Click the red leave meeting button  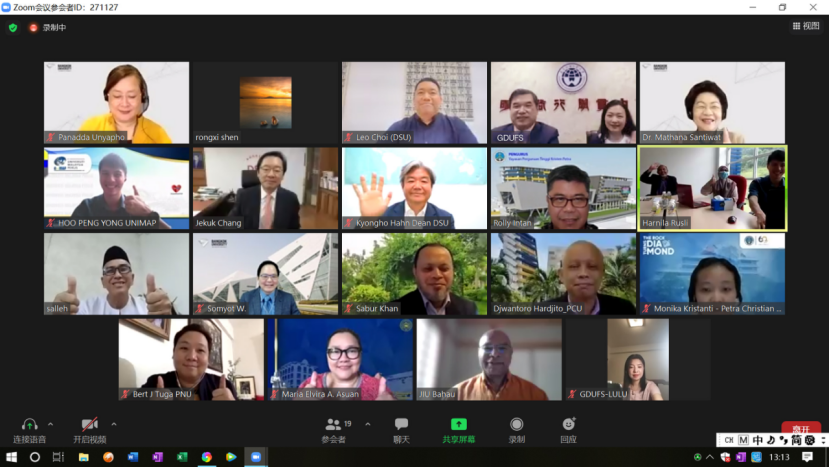pyautogui.click(x=800, y=428)
